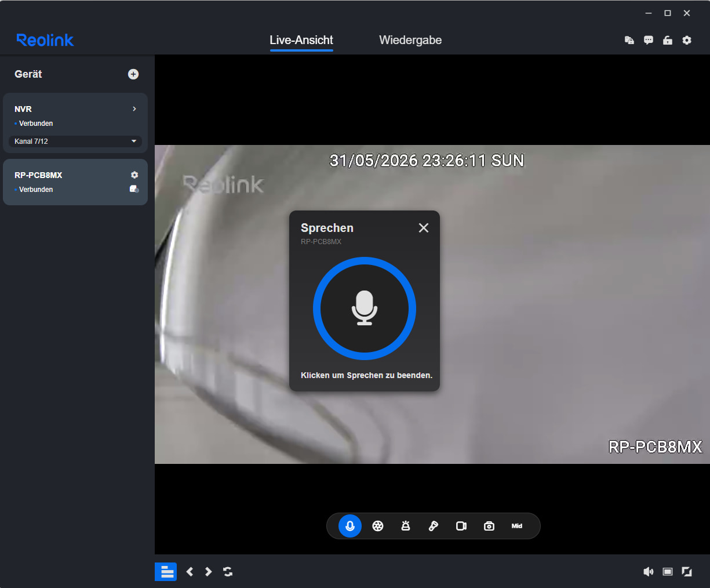Select the Live-Ansicht tab
Image resolution: width=710 pixels, height=588 pixels.
click(x=301, y=40)
